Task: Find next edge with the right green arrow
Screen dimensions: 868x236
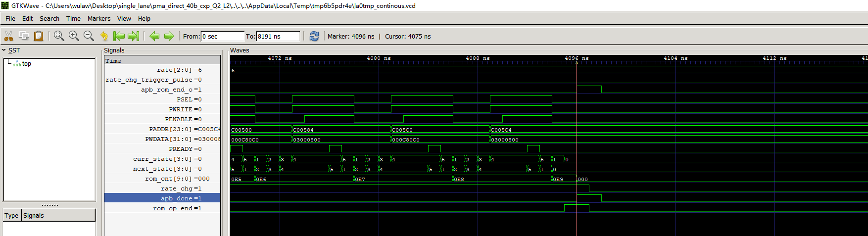Action: (169, 36)
